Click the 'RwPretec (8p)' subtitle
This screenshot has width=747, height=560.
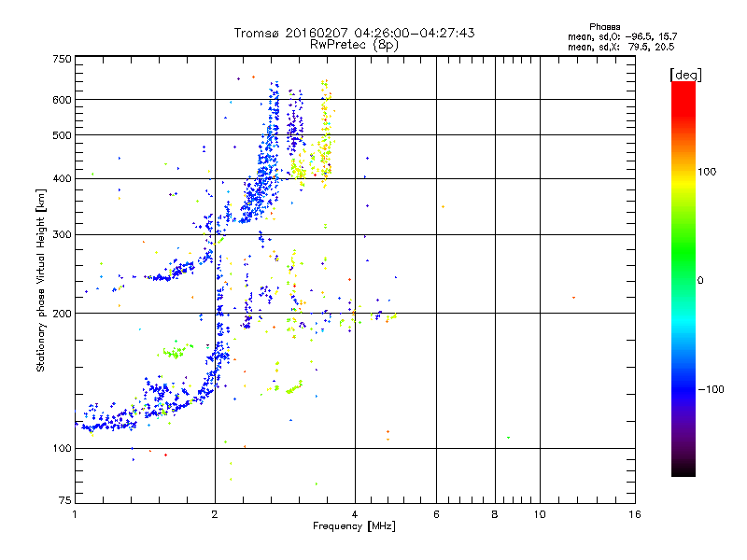[x=354, y=45]
